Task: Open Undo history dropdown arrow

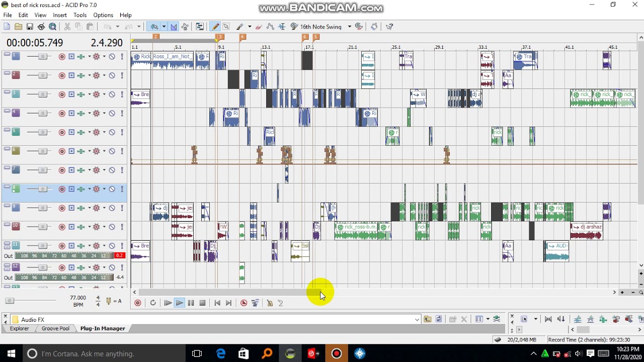Action: (117, 27)
